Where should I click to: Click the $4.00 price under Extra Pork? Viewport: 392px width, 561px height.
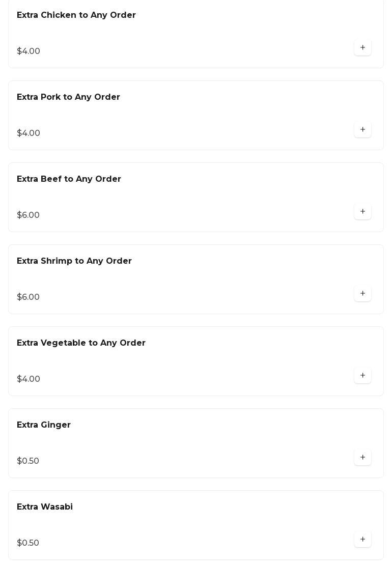29,133
